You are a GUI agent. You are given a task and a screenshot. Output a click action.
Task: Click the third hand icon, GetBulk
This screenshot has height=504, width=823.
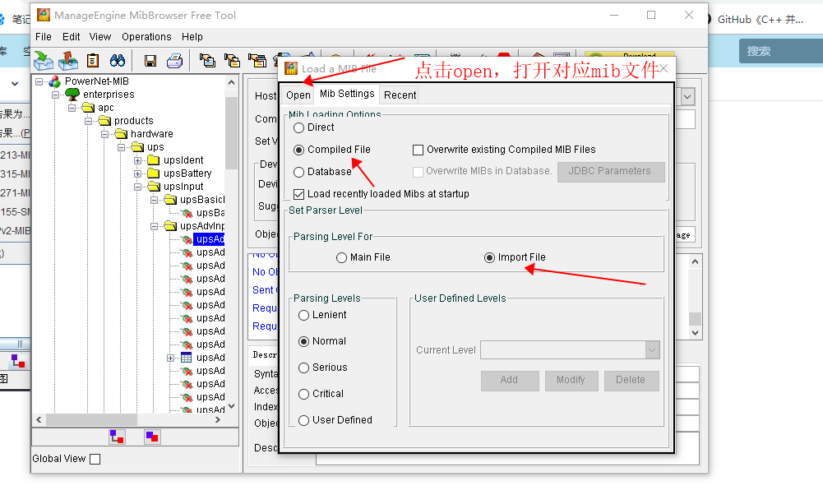click(257, 61)
